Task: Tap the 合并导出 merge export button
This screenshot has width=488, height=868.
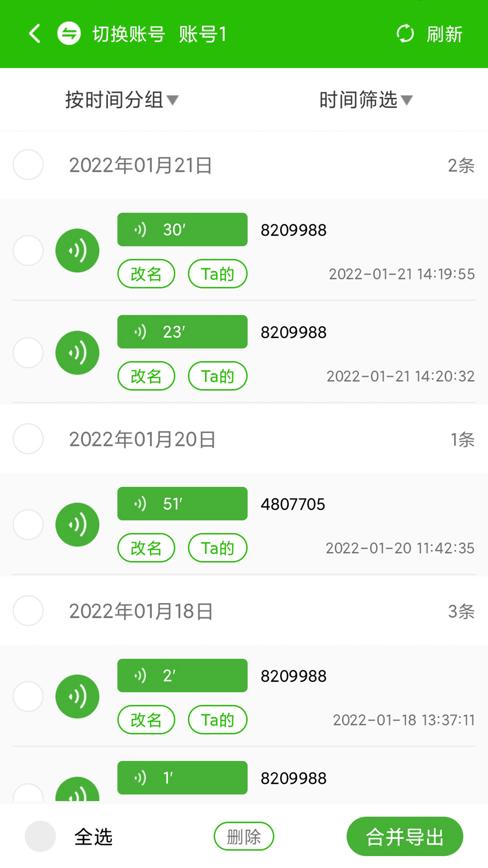Action: 404,836
